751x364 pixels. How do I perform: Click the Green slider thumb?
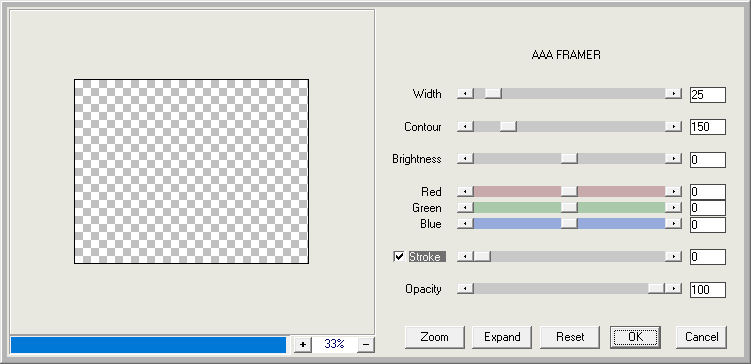569,208
